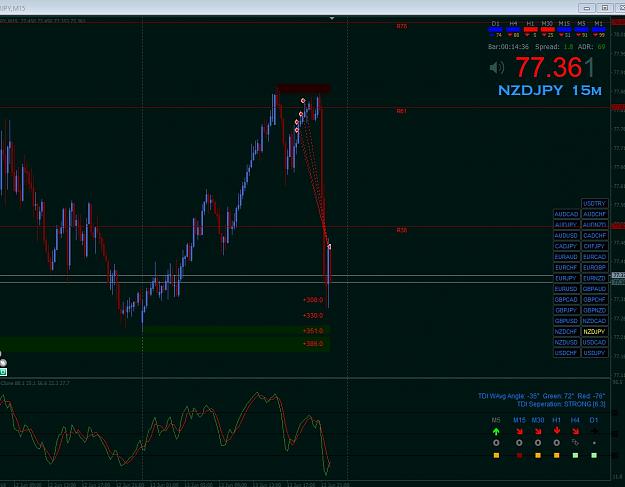625x487 pixels.
Task: Click the H1 red trend bar
Action: pos(531,29)
